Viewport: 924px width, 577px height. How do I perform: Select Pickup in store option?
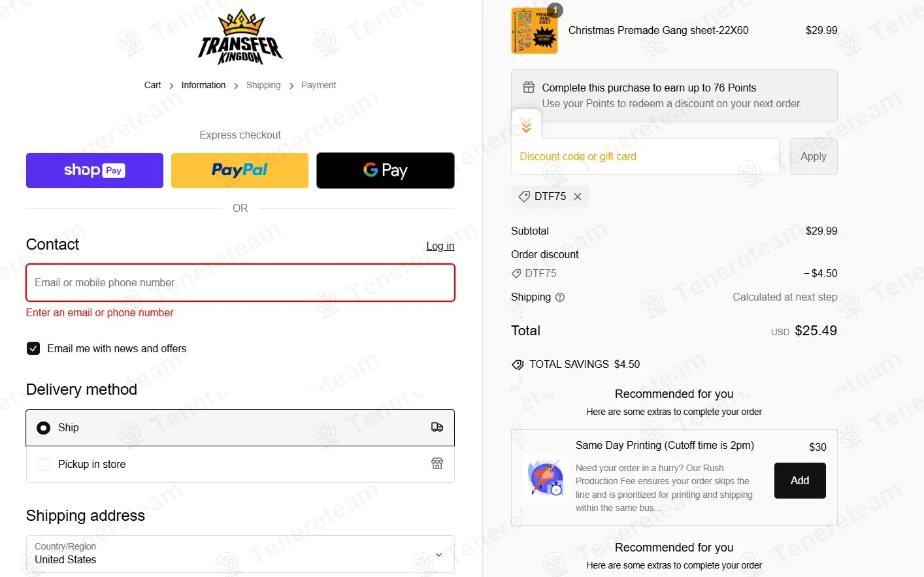240,464
